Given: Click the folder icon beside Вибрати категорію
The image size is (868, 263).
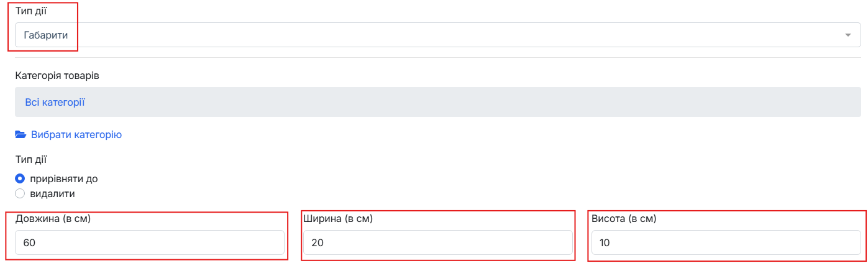Looking at the screenshot, I should point(21,134).
